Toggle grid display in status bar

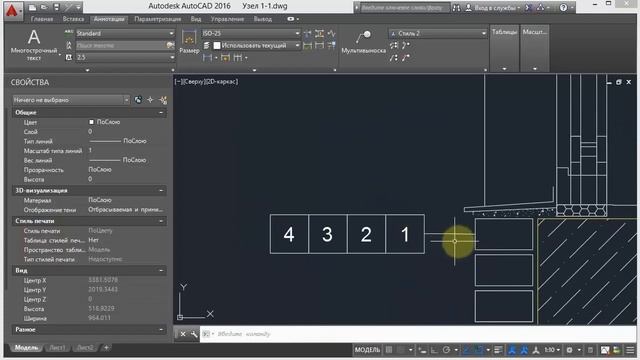389,350
